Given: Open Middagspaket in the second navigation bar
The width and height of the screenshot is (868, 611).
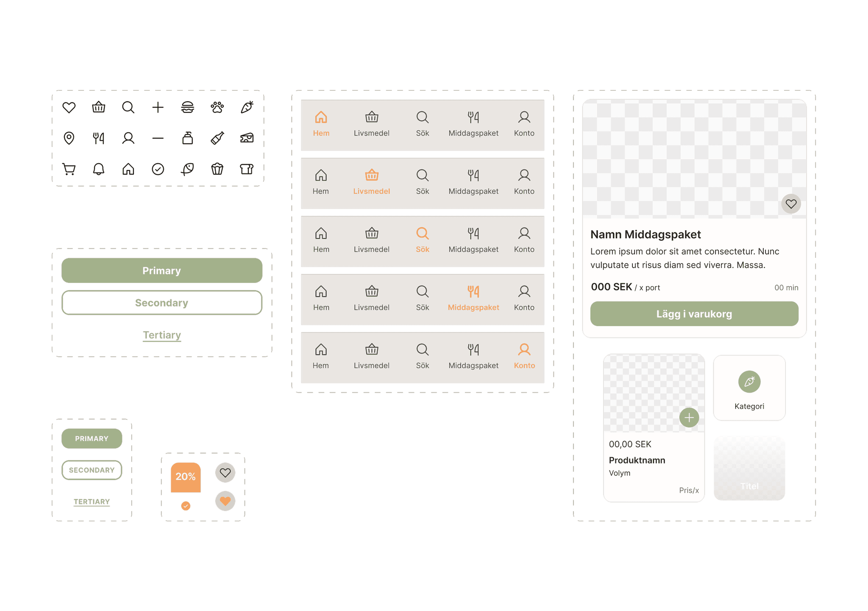Looking at the screenshot, I should click(473, 182).
